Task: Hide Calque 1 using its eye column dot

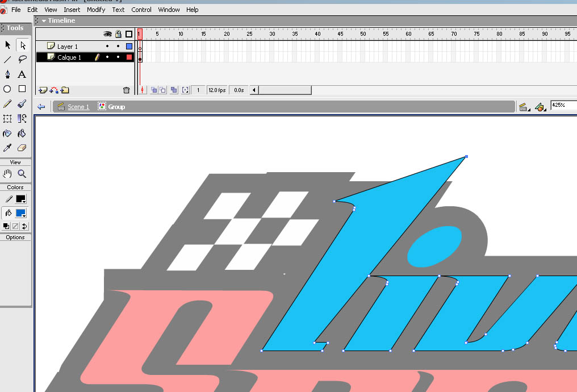Action: 107,57
